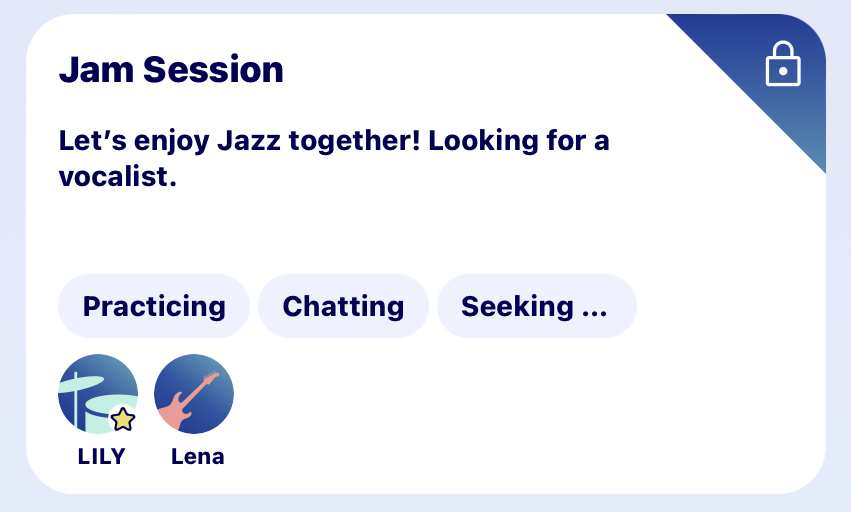Expand the ellipsis in the Seeking tag
Screen dimensions: 851x512
(594, 308)
